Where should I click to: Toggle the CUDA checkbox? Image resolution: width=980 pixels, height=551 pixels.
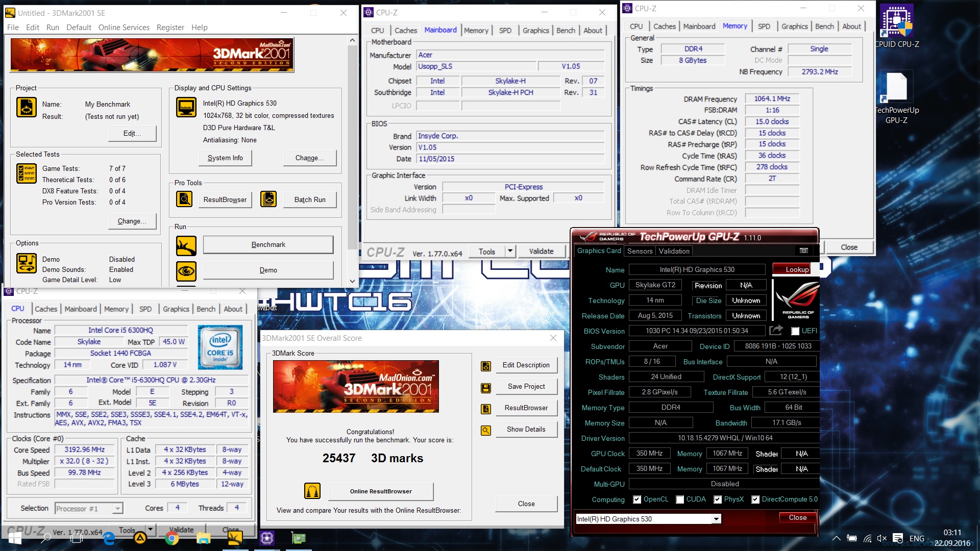pyautogui.click(x=679, y=499)
